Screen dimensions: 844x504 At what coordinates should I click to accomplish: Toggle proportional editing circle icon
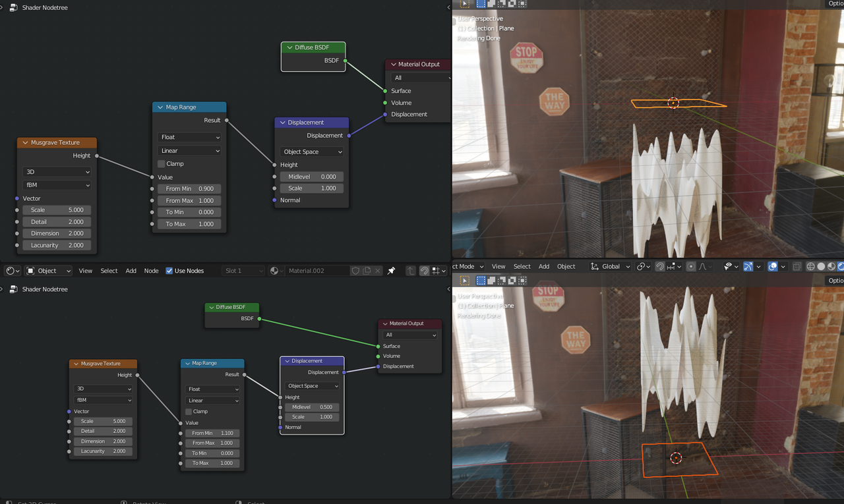tap(690, 266)
